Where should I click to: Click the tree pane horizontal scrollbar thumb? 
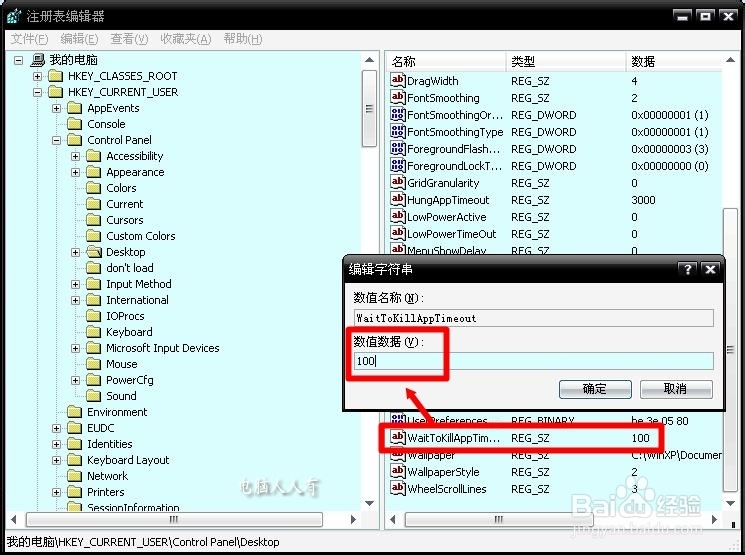pyautogui.click(x=174, y=519)
